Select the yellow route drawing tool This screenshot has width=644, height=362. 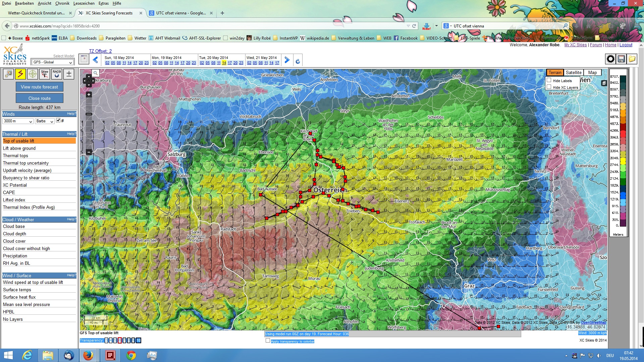pyautogui.click(x=20, y=74)
